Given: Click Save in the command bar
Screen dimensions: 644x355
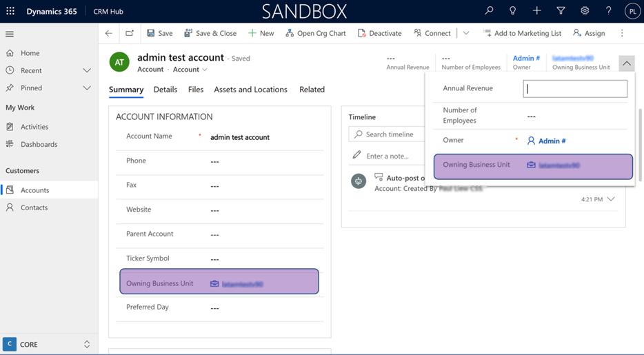Looking at the screenshot, I should (160, 33).
